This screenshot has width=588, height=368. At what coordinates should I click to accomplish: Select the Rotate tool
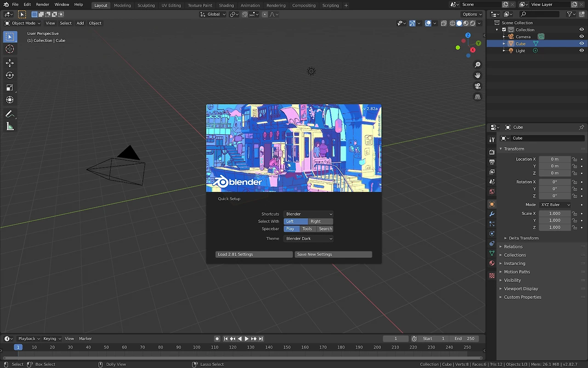point(10,75)
